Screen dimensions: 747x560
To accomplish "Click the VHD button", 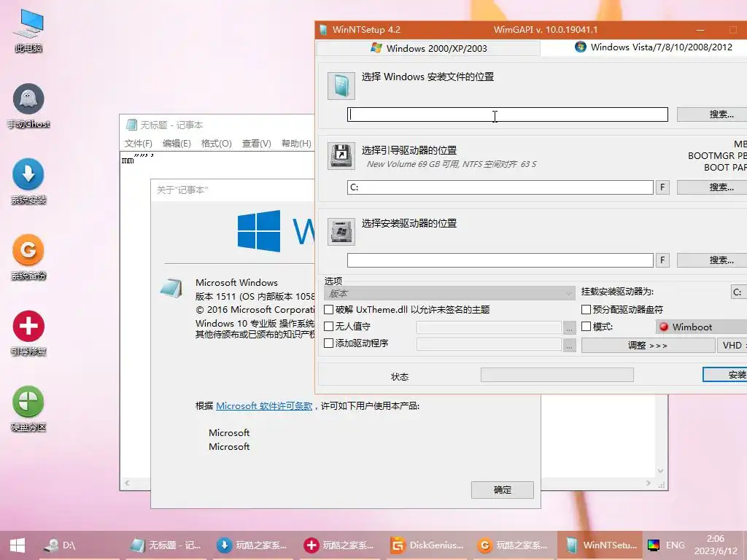I will pos(732,345).
